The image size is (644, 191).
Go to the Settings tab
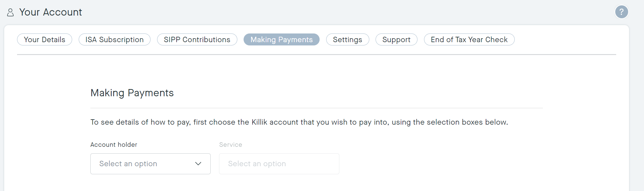347,39
